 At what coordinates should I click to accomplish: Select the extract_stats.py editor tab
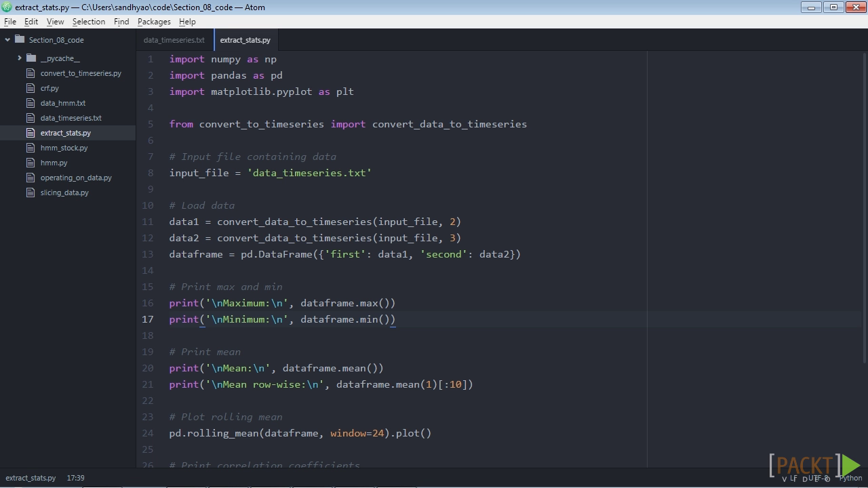point(245,40)
